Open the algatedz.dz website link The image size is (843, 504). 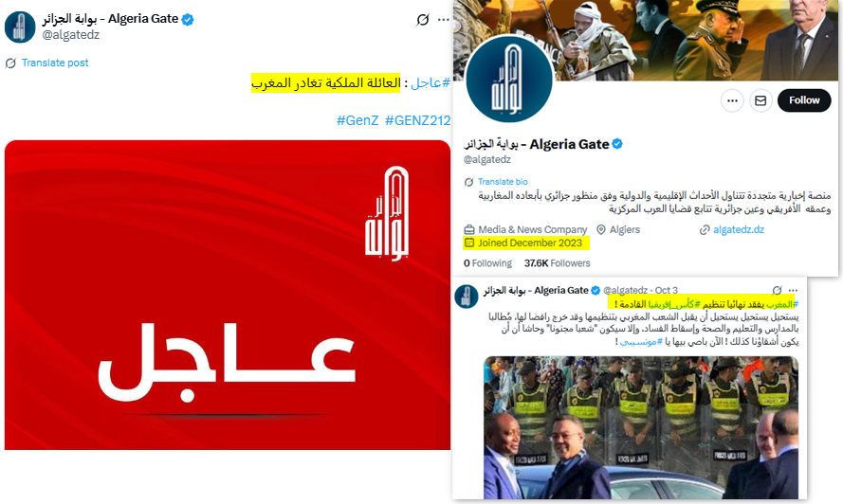click(x=738, y=229)
